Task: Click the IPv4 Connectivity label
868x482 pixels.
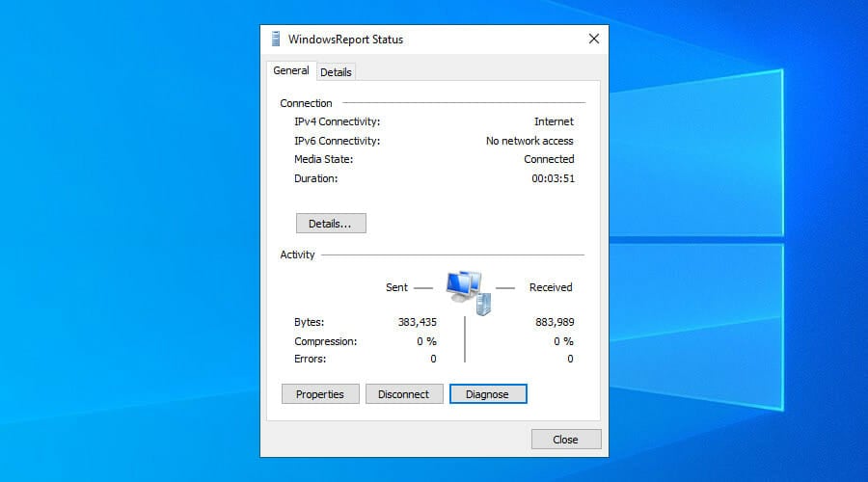Action: [x=338, y=121]
